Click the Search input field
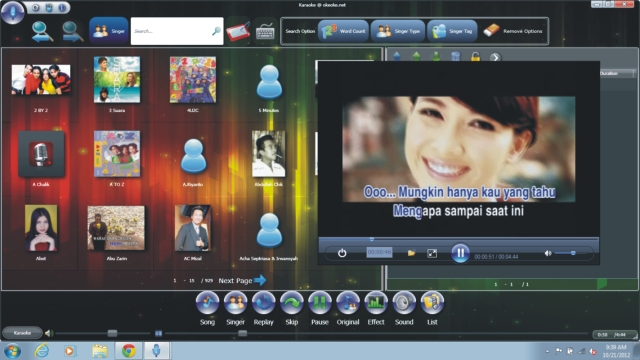 [177, 31]
